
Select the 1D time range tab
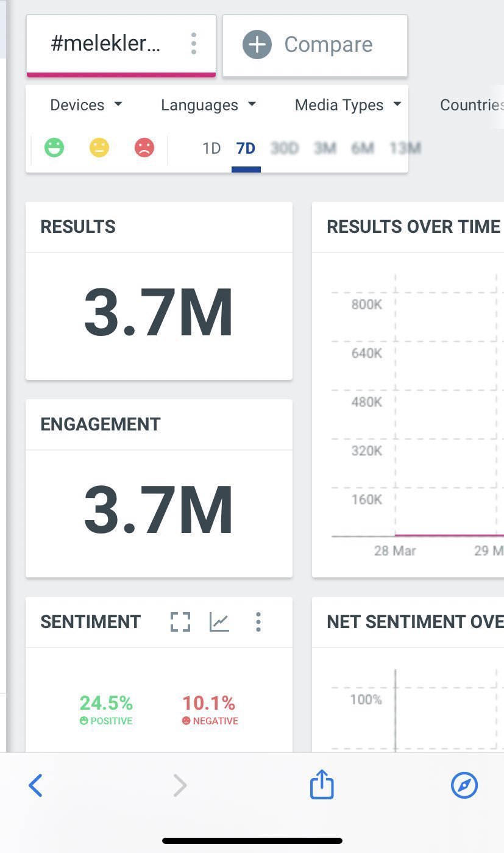click(x=211, y=148)
